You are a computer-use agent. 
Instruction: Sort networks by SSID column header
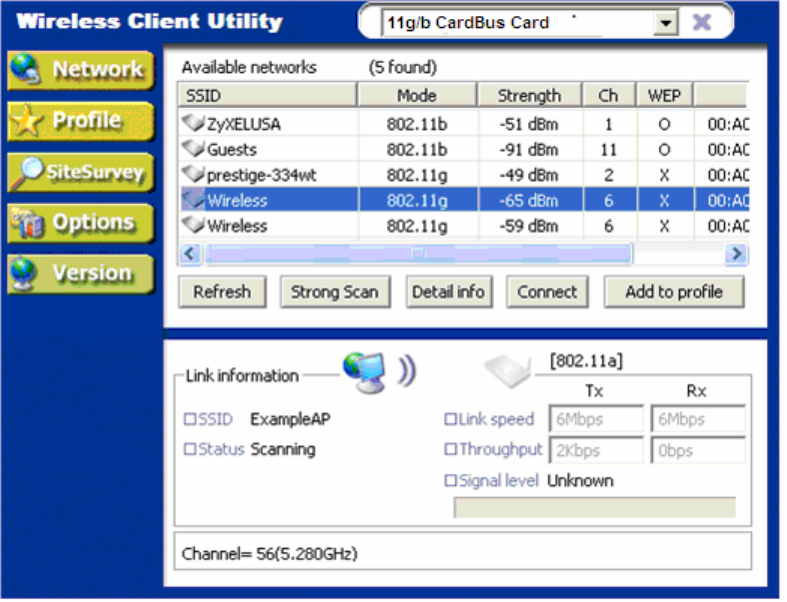click(268, 95)
